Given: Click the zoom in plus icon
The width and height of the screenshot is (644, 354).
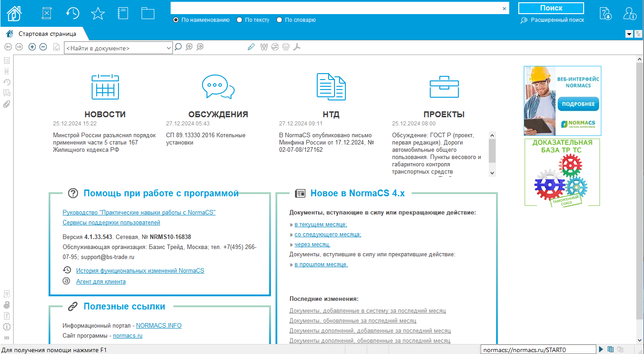Looking at the screenshot, I should coord(32,47).
